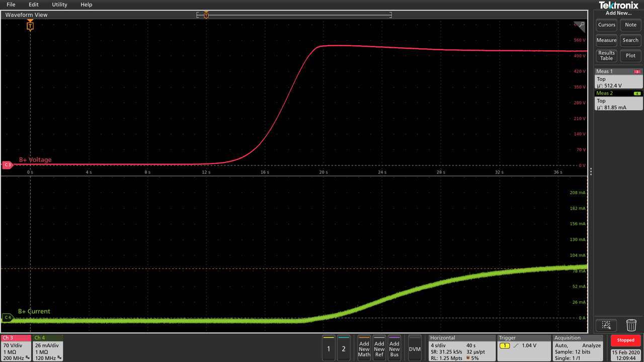
Task: Click Add New Ref button
Action: (x=379, y=347)
